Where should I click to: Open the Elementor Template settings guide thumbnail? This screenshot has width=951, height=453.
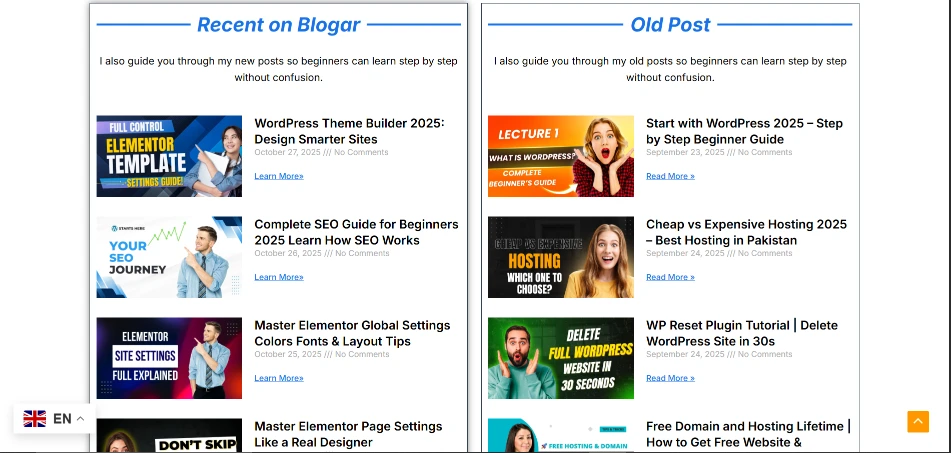coord(169,156)
